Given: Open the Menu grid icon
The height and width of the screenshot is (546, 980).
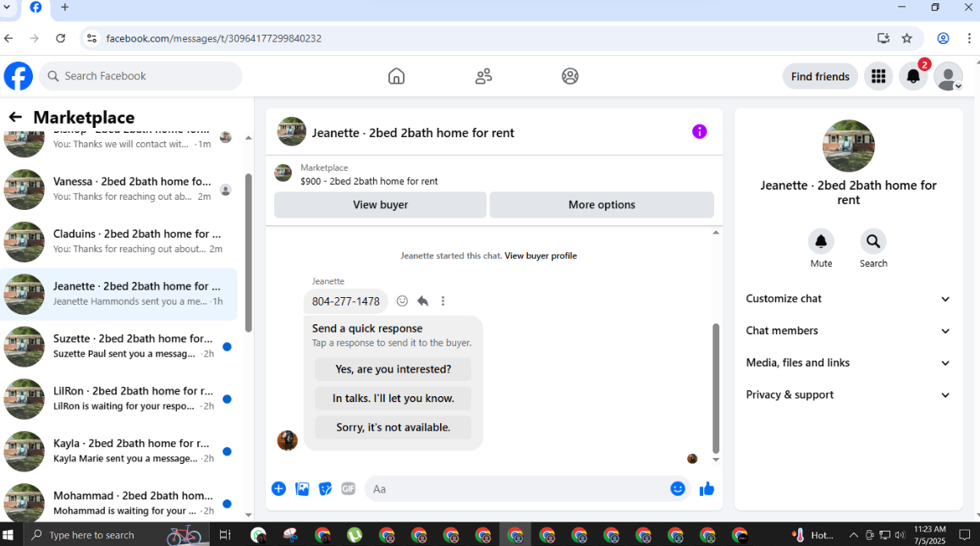Looking at the screenshot, I should pos(878,76).
